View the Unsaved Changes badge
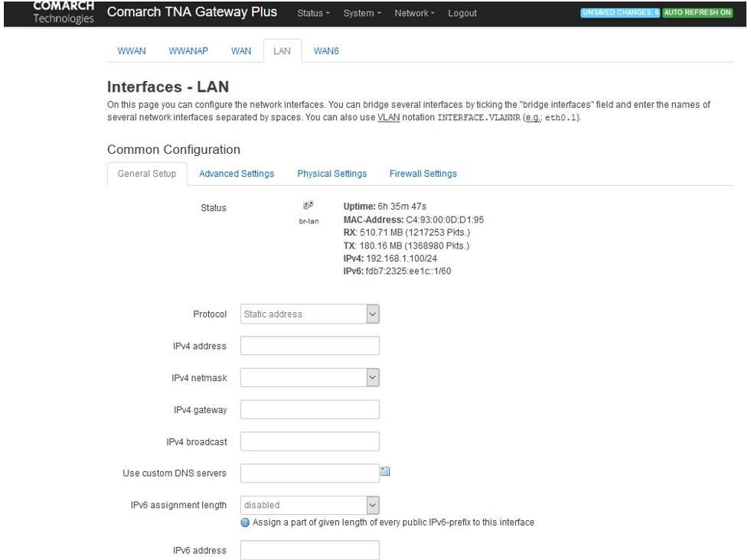Image resolution: width=751 pixels, height=560 pixels. coord(620,12)
